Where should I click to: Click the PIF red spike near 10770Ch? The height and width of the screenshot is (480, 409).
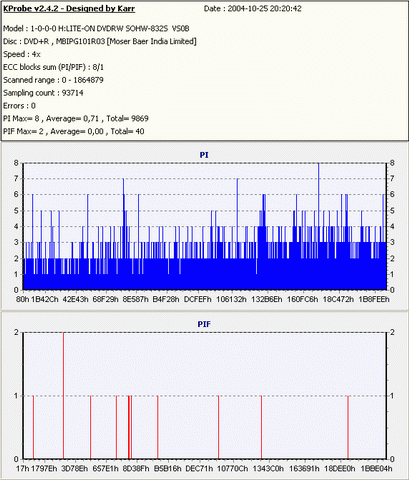click(218, 427)
